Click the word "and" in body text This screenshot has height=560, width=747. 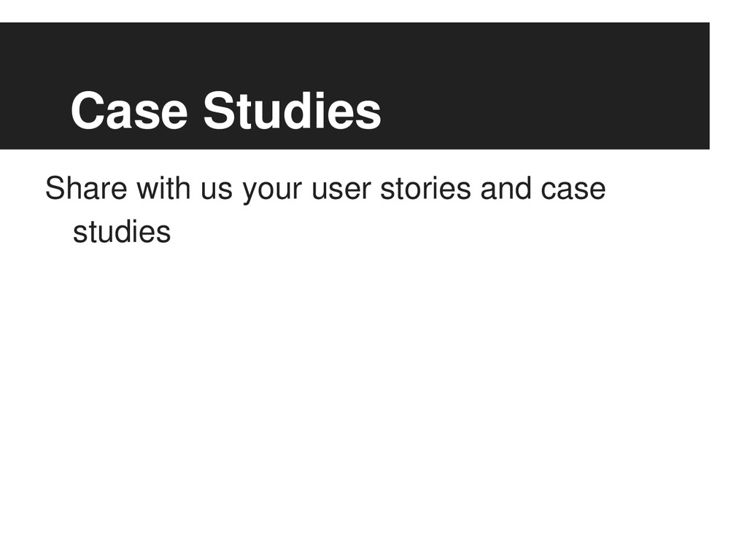click(x=506, y=188)
